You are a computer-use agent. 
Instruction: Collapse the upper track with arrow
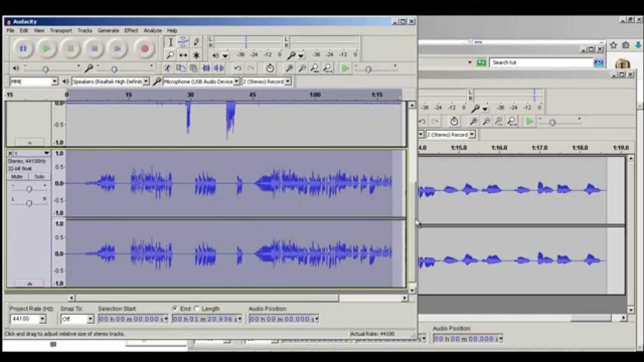tap(29, 142)
